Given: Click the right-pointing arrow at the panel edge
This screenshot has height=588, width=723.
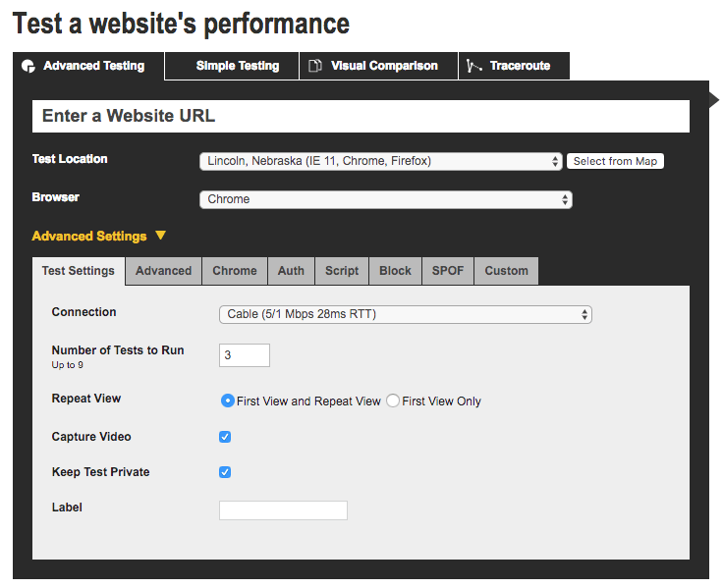Looking at the screenshot, I should tap(714, 99).
